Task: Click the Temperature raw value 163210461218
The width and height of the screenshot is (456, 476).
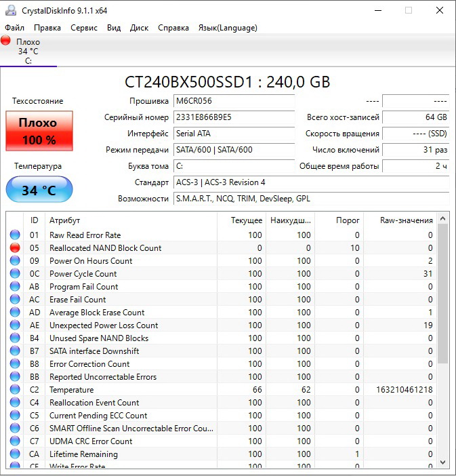Action: (405, 389)
